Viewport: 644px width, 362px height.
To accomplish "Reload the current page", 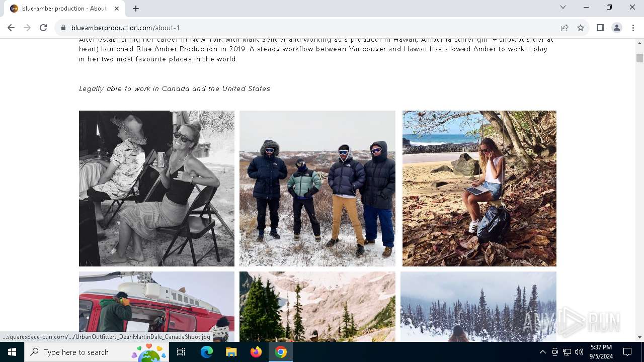I will pyautogui.click(x=43, y=28).
